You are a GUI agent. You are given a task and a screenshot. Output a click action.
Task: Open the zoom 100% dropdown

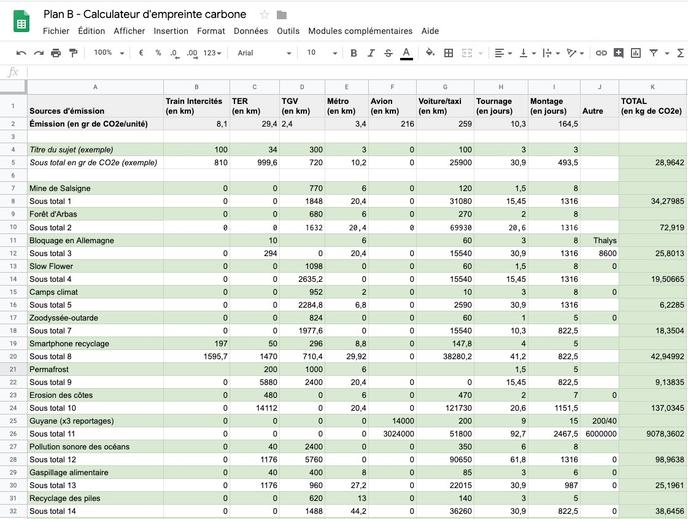[109, 53]
